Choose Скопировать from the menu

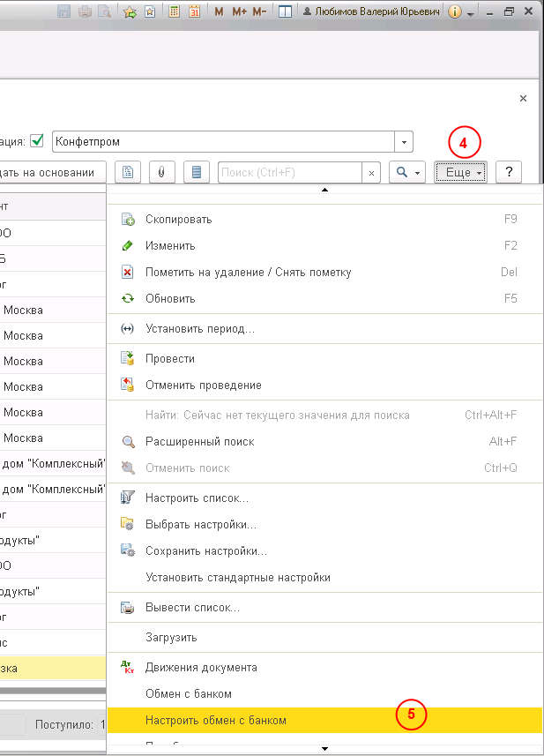[178, 219]
